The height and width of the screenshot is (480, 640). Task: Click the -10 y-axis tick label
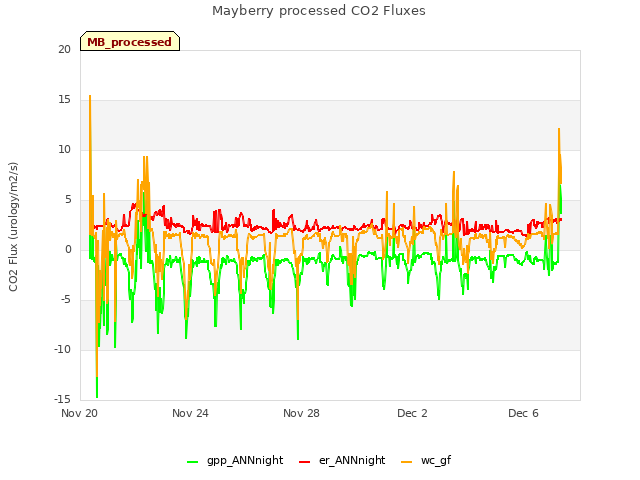pyautogui.click(x=62, y=349)
